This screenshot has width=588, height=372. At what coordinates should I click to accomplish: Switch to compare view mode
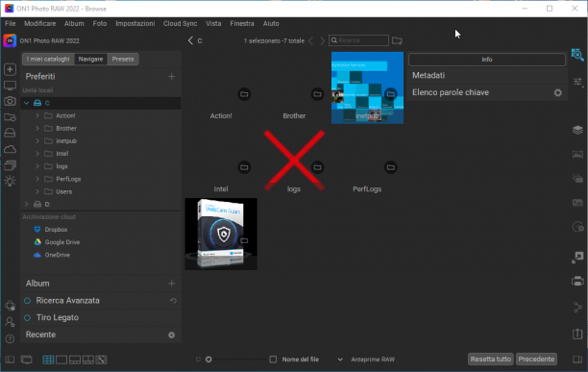(x=88, y=360)
